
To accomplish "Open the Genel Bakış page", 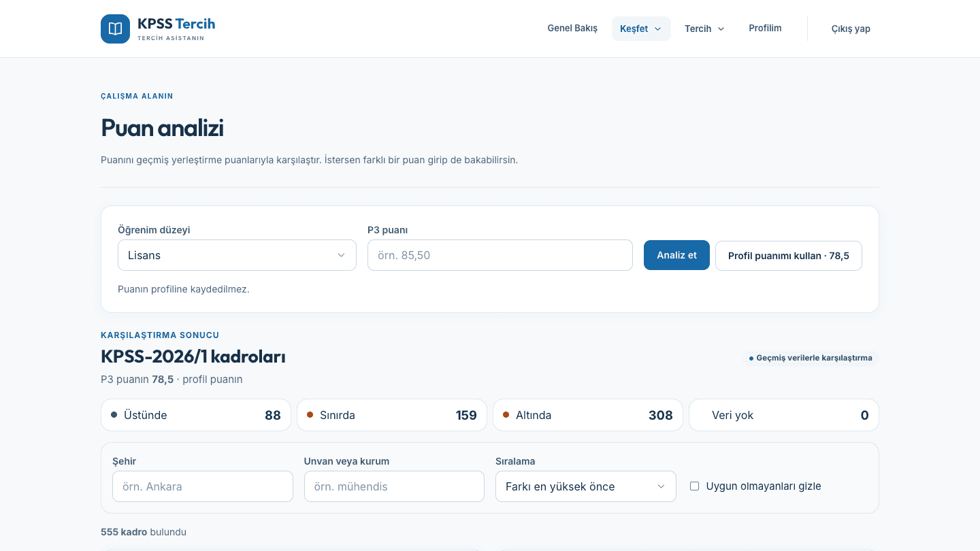I will (x=572, y=29).
